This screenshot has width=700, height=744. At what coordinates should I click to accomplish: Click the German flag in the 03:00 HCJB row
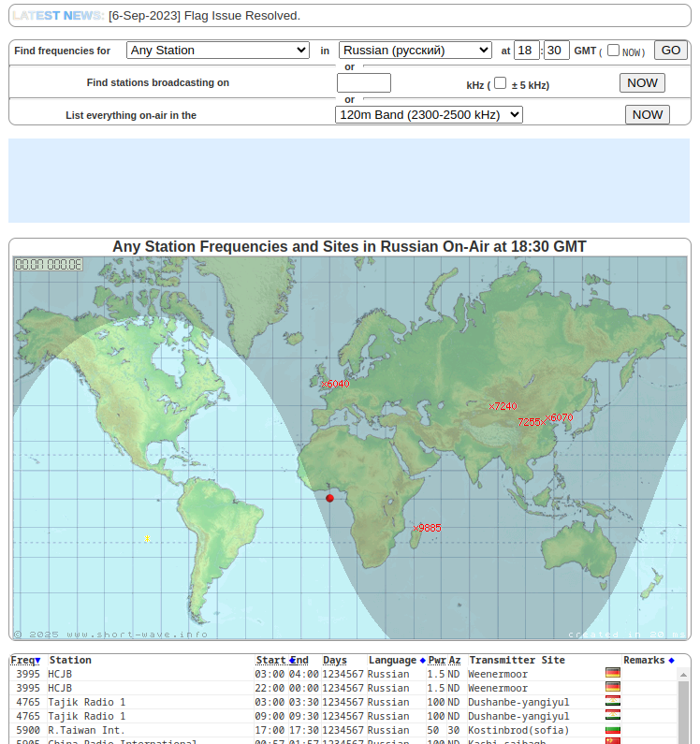point(613,673)
